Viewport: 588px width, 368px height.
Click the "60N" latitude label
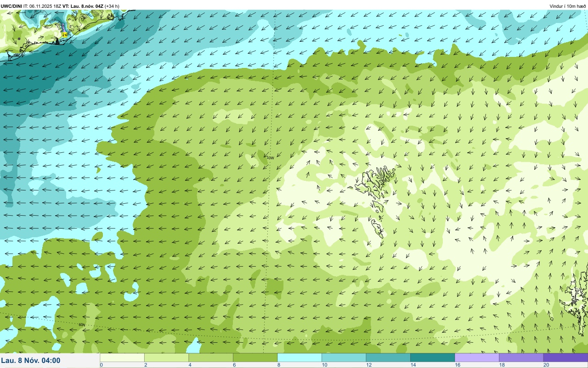point(82,325)
